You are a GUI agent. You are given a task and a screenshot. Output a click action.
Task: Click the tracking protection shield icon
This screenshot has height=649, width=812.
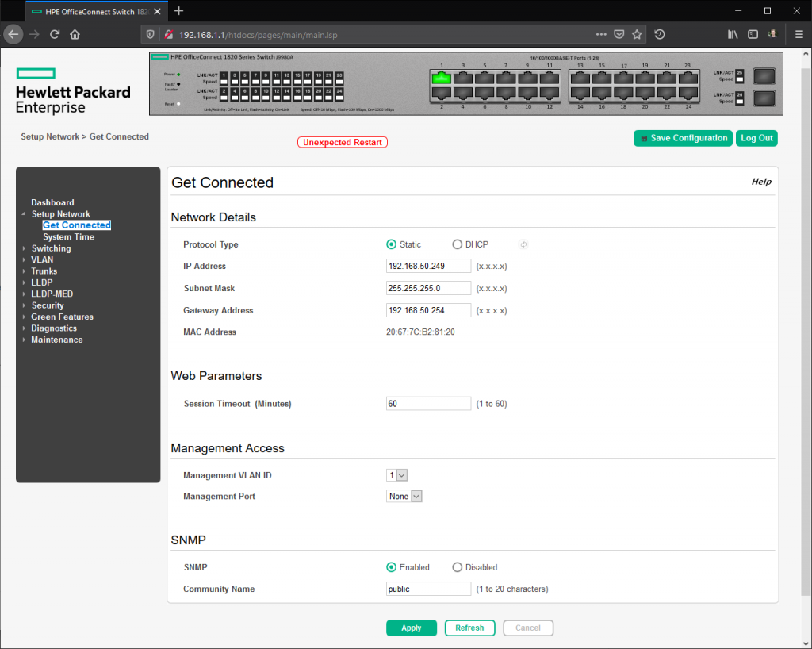(x=150, y=34)
